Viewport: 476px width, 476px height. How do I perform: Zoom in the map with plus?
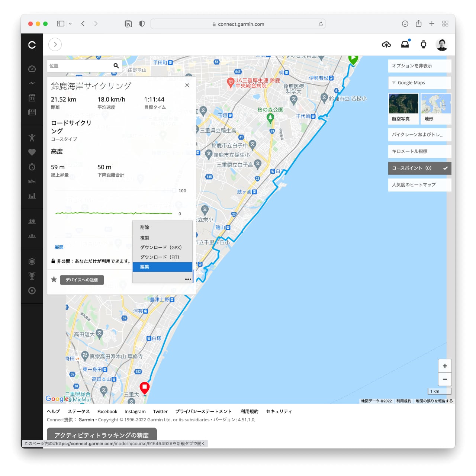445,366
